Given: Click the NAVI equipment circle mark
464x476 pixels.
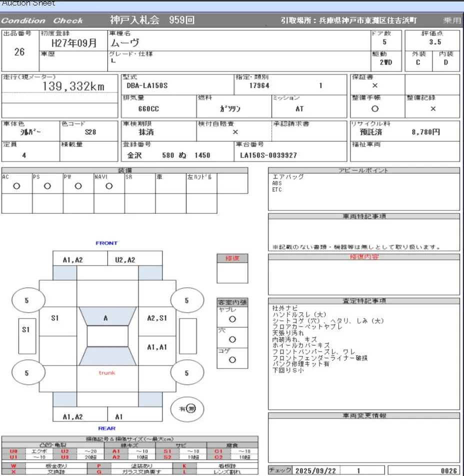Looking at the screenshot, I should (x=109, y=186).
